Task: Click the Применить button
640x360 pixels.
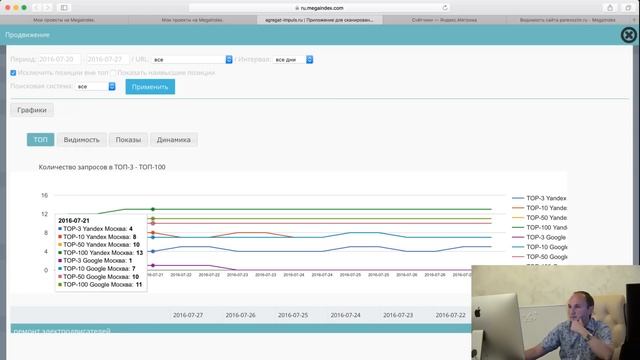Action: point(150,87)
